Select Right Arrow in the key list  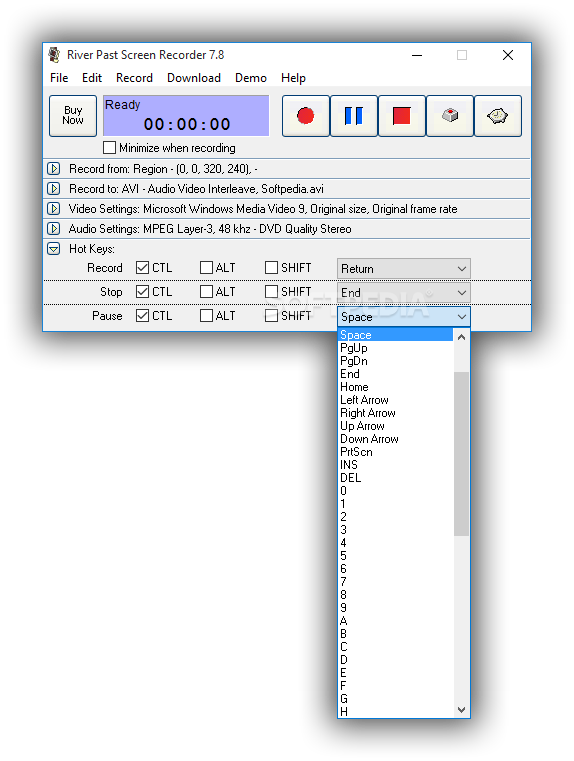tap(395, 413)
